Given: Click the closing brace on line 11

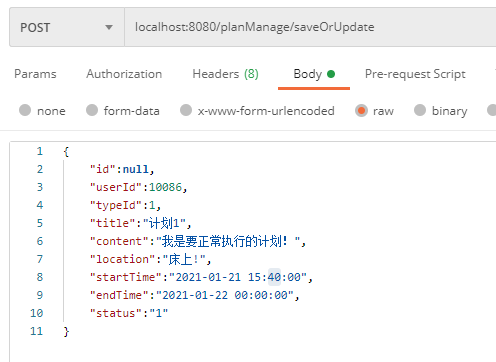Looking at the screenshot, I should coord(66,331).
